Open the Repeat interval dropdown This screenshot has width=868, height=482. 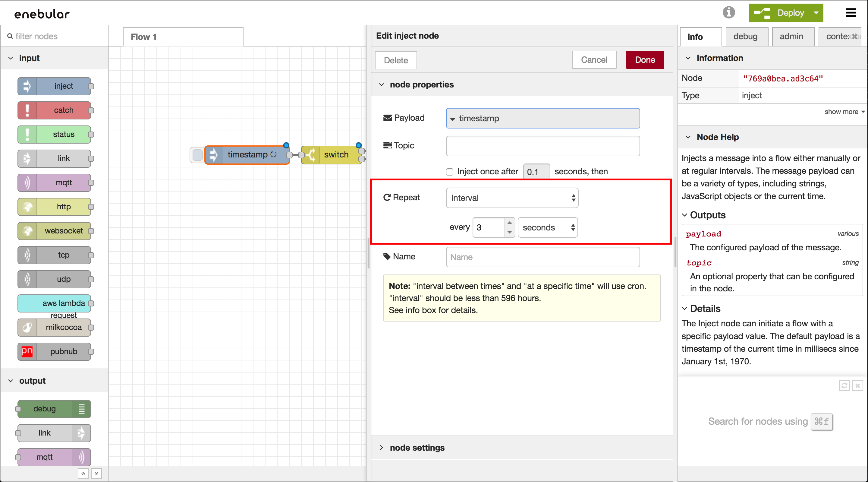coord(512,198)
